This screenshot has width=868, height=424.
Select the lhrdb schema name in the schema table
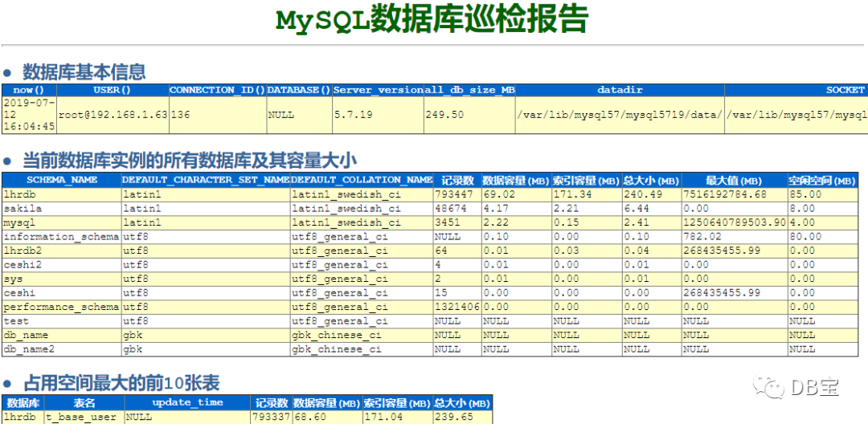tap(62, 194)
